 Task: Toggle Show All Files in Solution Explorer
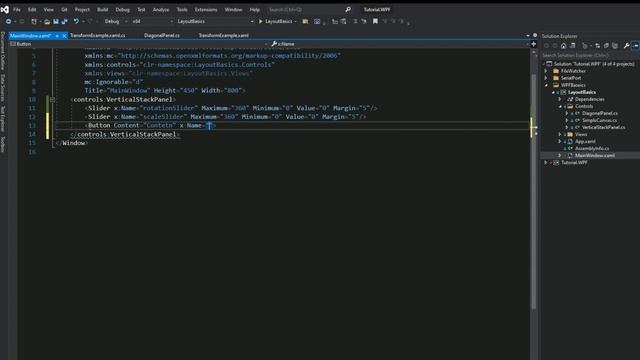click(615, 46)
